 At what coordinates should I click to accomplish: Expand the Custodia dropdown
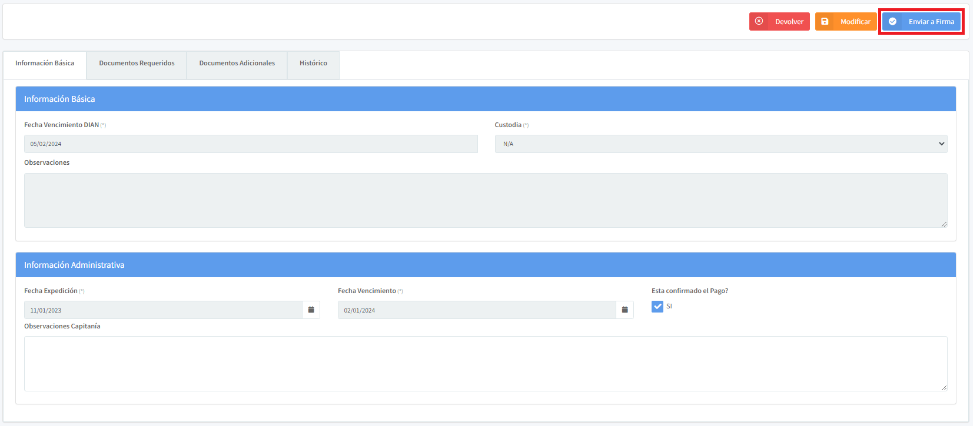coord(720,144)
